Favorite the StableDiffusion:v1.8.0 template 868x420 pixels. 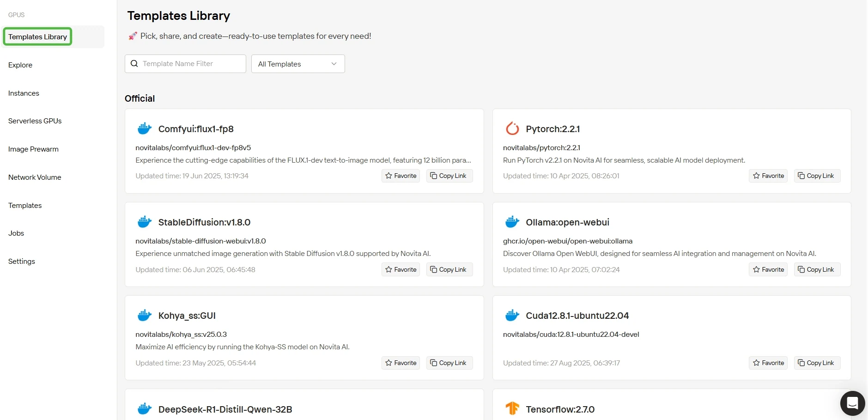coord(401,269)
